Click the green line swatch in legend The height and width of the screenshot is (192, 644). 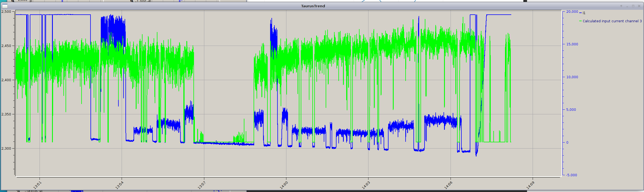[580, 21]
